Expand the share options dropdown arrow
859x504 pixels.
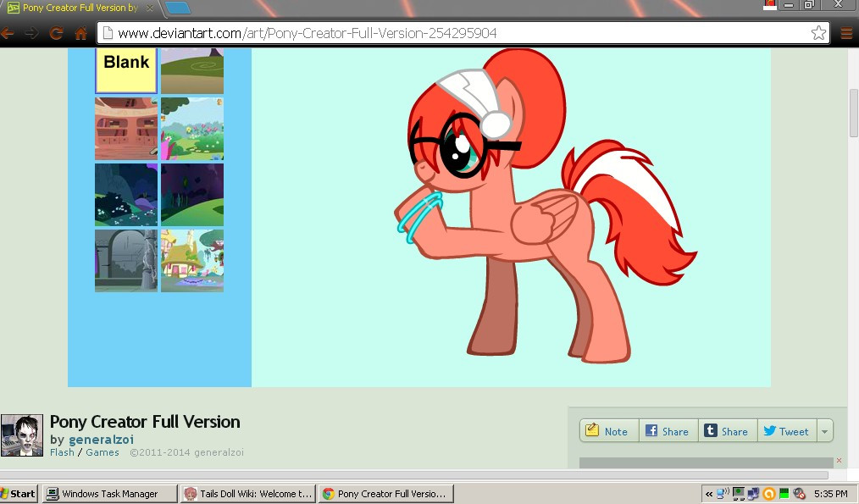pos(824,431)
